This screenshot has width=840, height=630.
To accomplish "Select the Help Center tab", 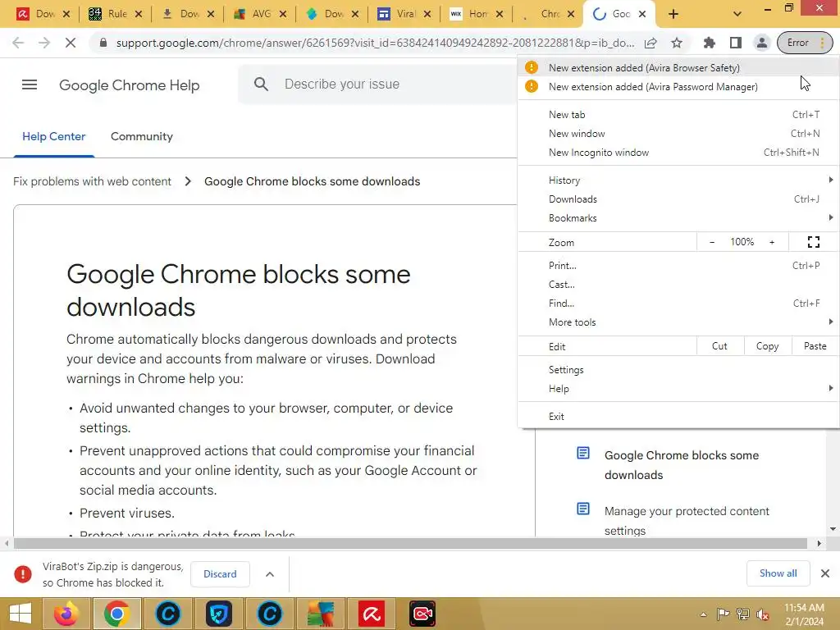I will [53, 137].
